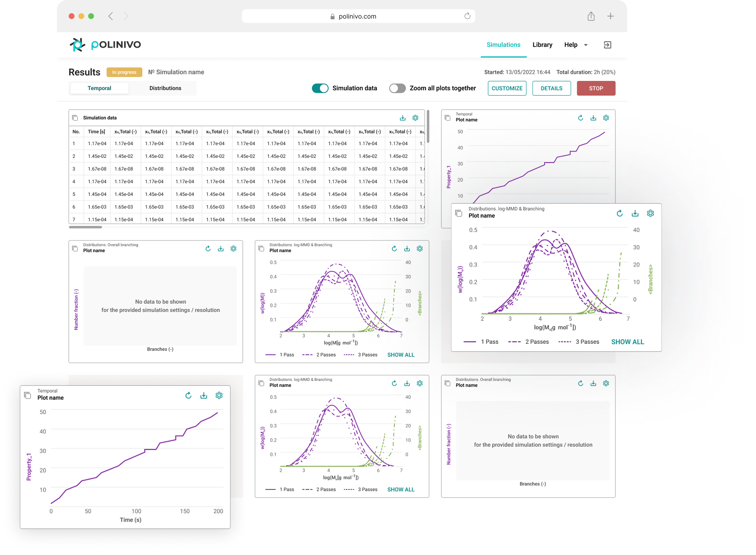Viewport: 756px width, 555px height.
Task: Refresh the middle-row log-MMD & Branching plot
Action: pos(394,249)
